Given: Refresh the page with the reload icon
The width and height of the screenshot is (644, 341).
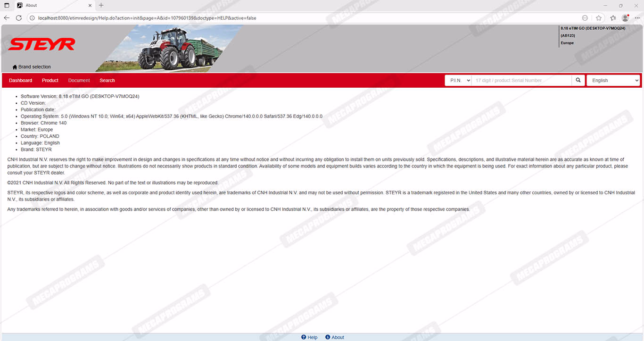Looking at the screenshot, I should pyautogui.click(x=19, y=18).
